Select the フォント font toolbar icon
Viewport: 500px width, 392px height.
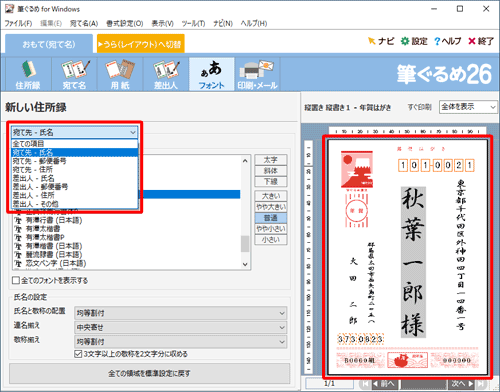(x=212, y=74)
